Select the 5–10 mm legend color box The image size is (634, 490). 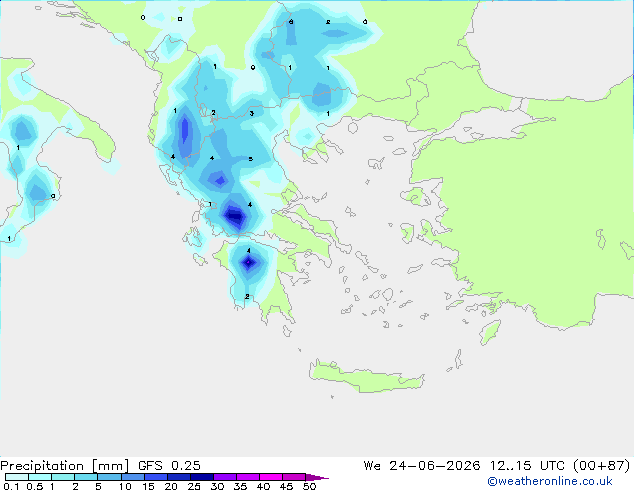point(109,477)
